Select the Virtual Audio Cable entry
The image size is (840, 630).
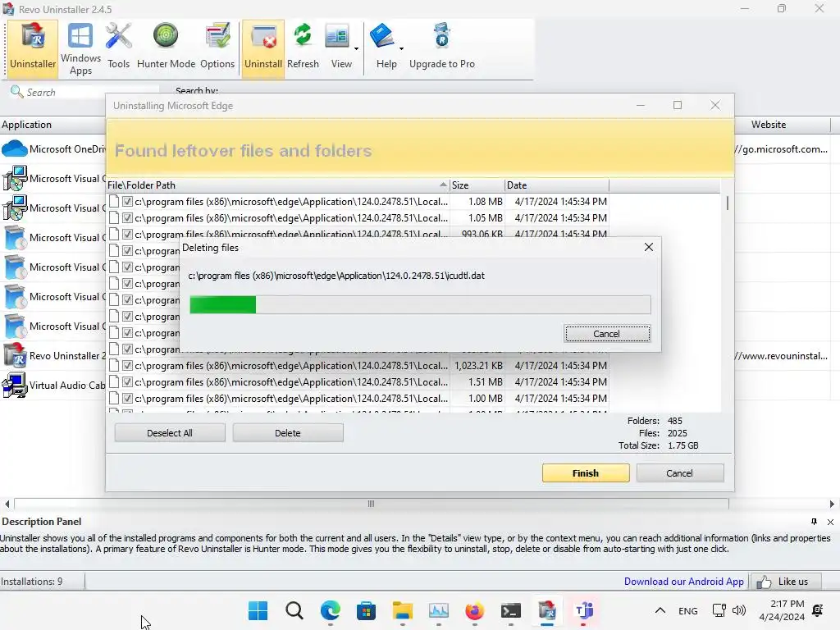[x=53, y=386]
